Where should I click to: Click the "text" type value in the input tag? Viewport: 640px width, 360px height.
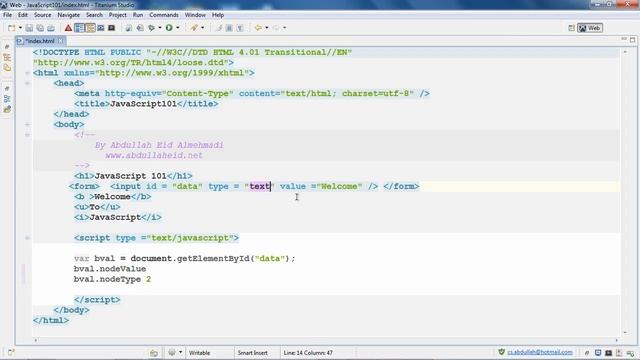(x=260, y=187)
